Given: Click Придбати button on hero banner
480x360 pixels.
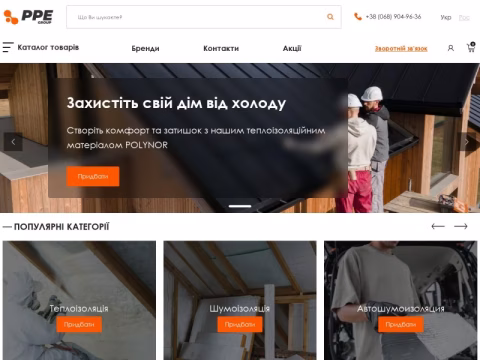Looking at the screenshot, I should click(x=93, y=176).
